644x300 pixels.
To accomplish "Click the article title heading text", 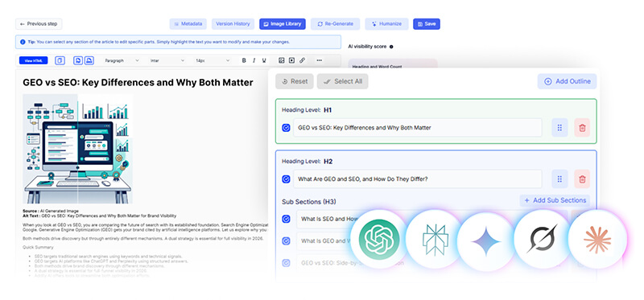I will point(138,83).
